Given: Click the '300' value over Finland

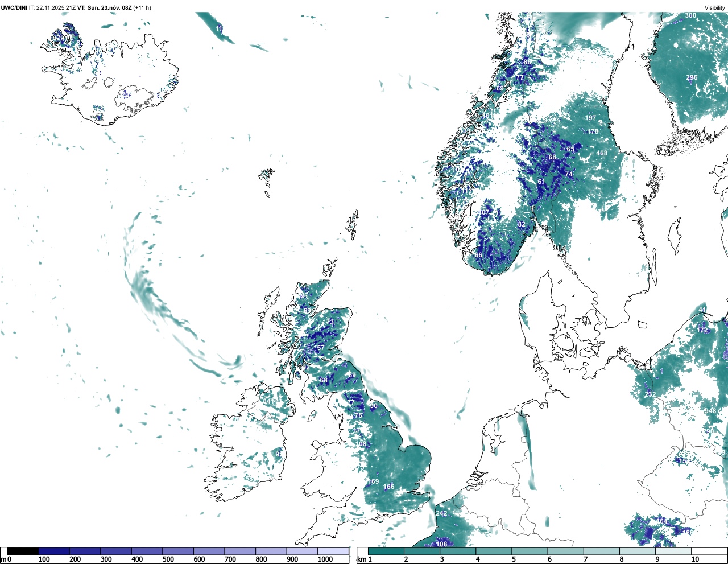Looking at the screenshot, I should (690, 15).
